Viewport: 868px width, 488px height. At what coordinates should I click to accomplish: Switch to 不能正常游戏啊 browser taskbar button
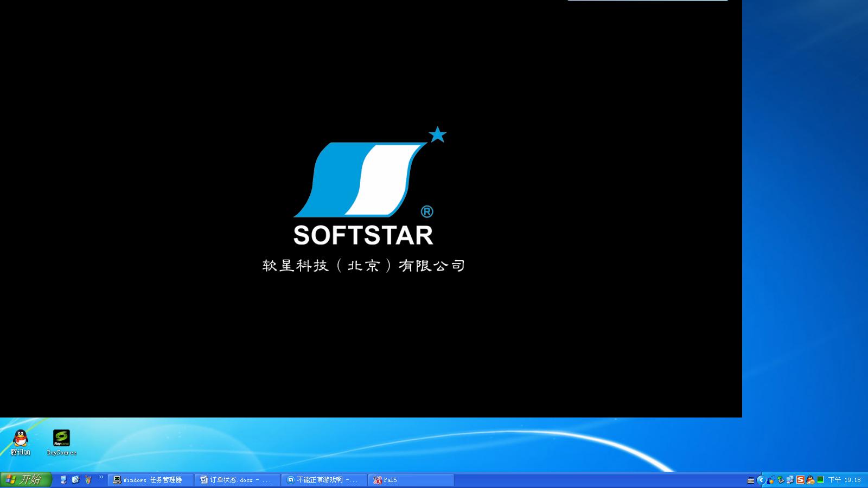click(x=324, y=480)
